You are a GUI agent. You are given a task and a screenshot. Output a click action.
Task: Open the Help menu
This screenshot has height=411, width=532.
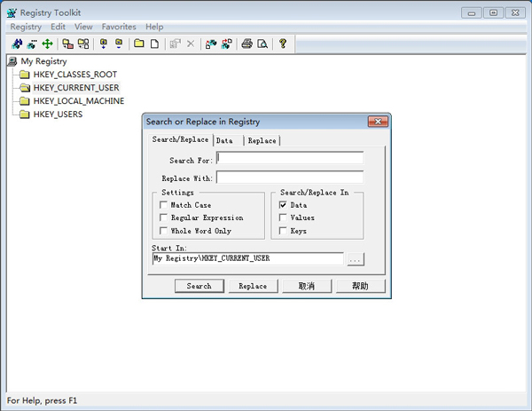coord(154,27)
